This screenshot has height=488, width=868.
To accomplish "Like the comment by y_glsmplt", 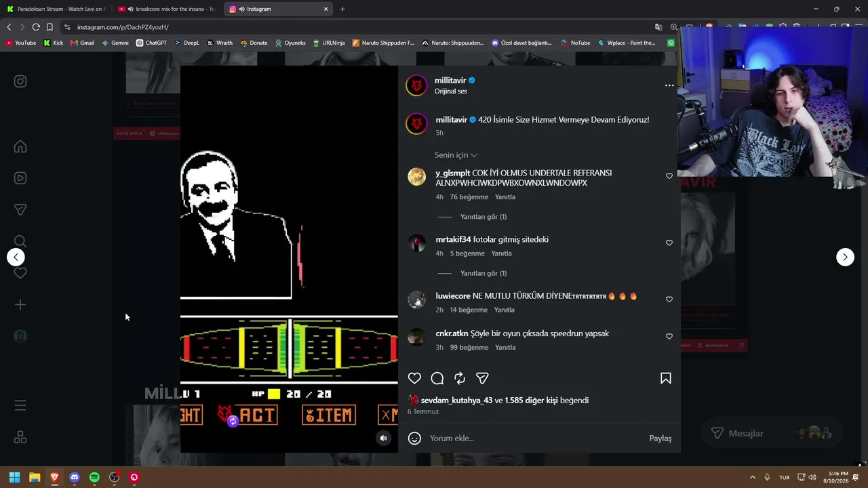I will click(x=669, y=176).
